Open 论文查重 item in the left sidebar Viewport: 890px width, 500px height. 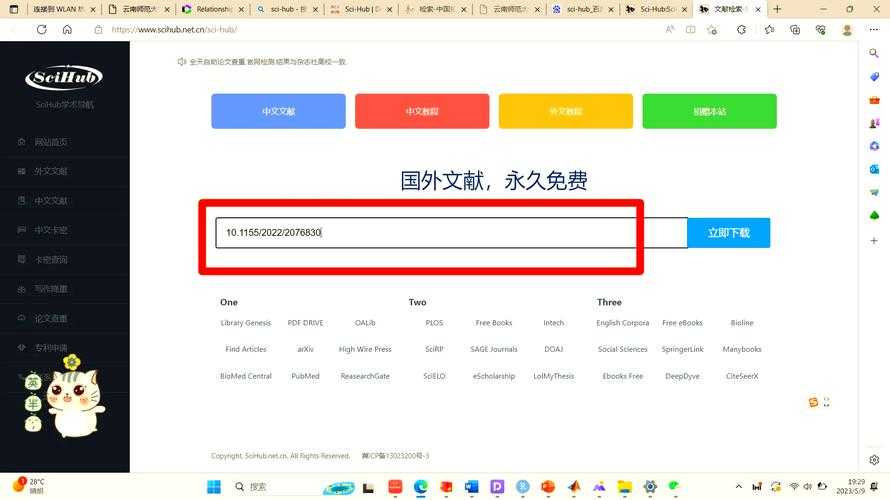click(51, 318)
